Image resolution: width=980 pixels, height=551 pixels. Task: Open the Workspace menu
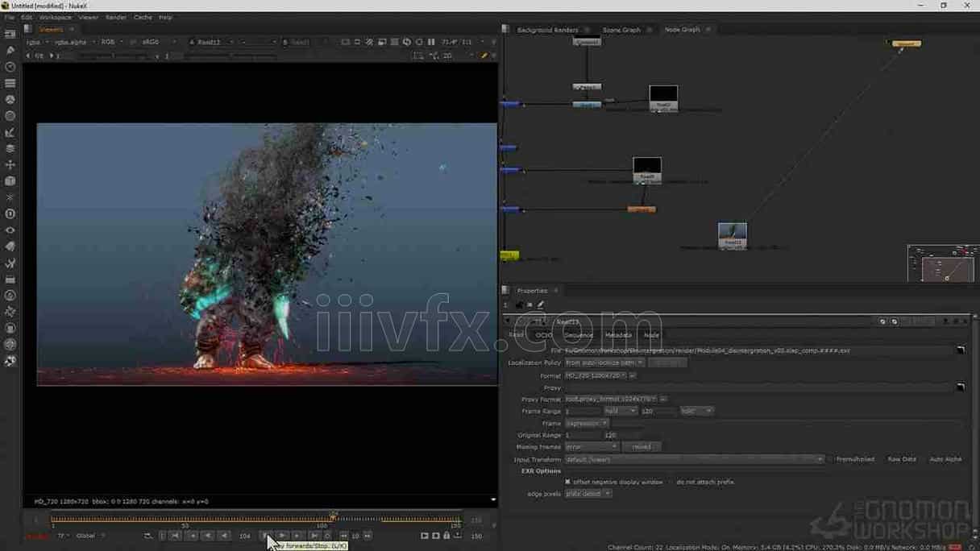pos(56,17)
